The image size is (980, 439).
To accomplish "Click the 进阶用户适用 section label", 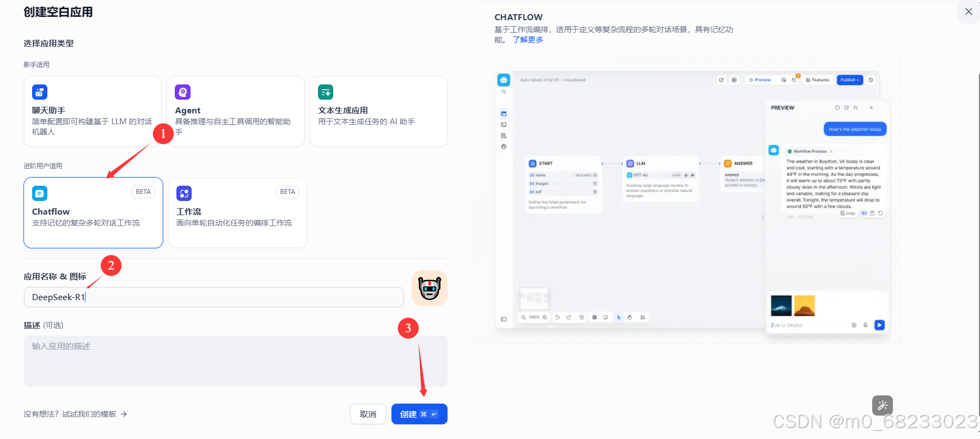I will (42, 166).
